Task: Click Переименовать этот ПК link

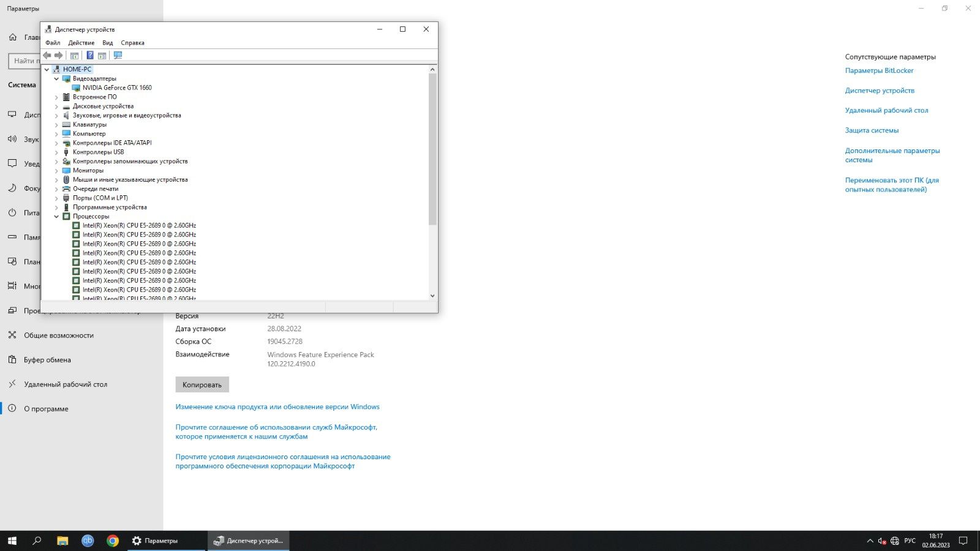Action: (892, 185)
